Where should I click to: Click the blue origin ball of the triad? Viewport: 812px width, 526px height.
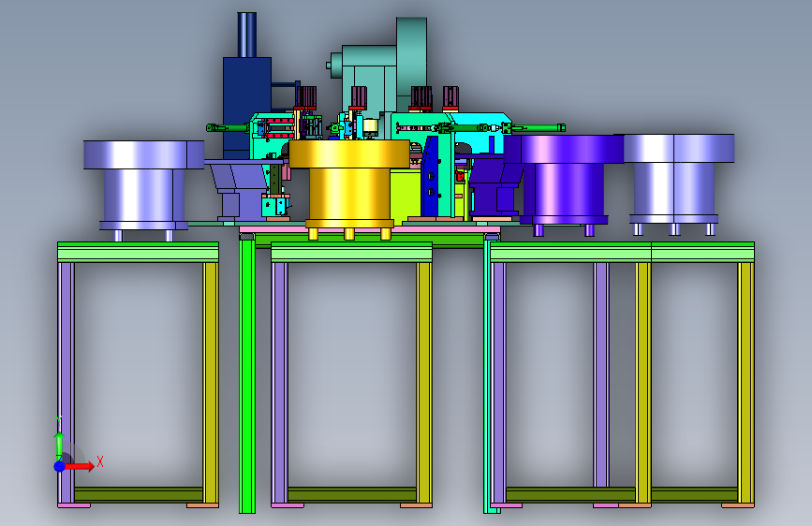click(x=60, y=466)
